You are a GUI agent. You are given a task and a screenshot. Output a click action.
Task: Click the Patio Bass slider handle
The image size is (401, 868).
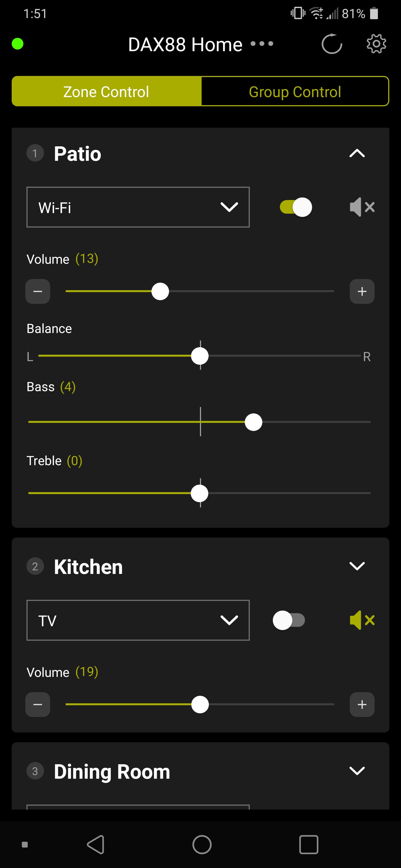click(x=253, y=422)
